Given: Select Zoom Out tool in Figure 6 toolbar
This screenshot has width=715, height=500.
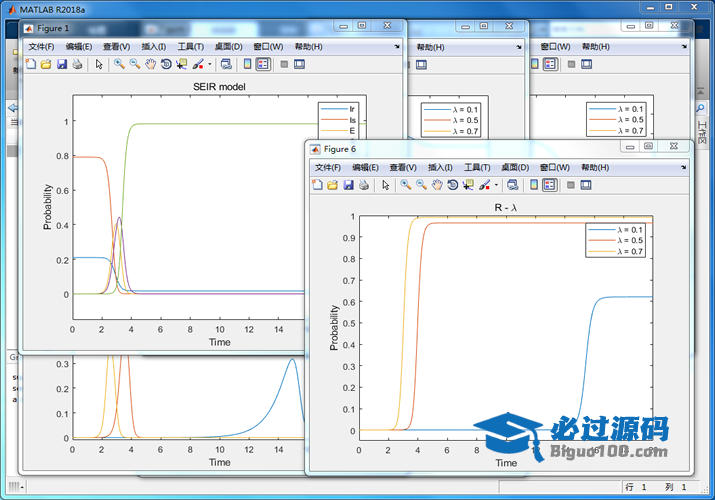Looking at the screenshot, I should tap(421, 185).
